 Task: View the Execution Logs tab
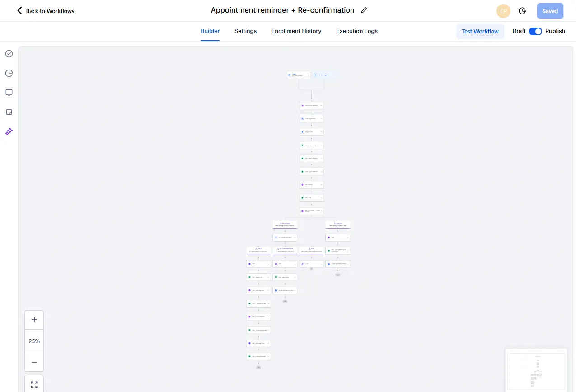point(356,31)
